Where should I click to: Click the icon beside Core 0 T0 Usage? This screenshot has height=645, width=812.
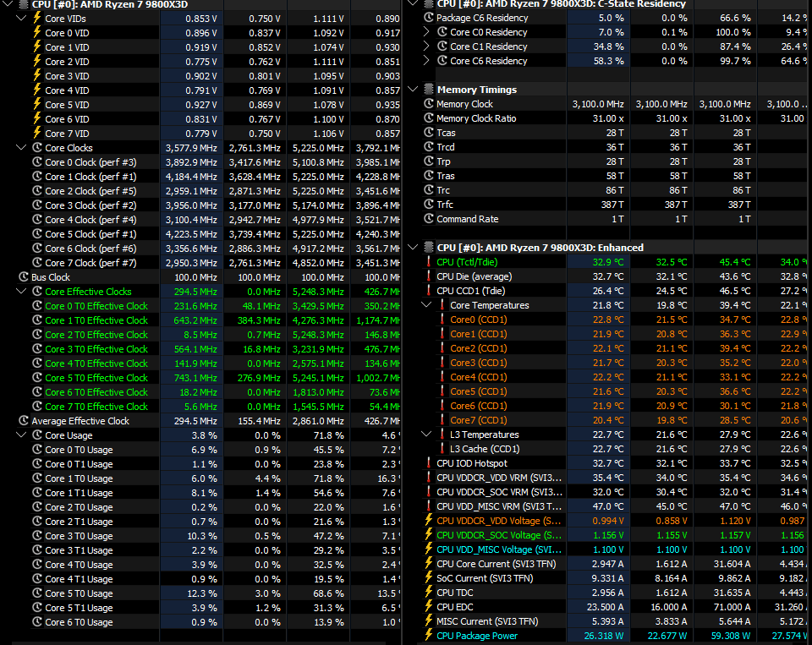click(37, 450)
